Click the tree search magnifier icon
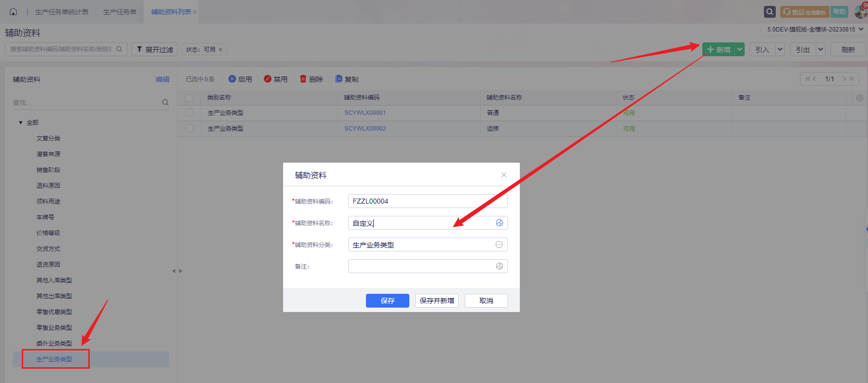This screenshot has height=383, width=868. 165,103
